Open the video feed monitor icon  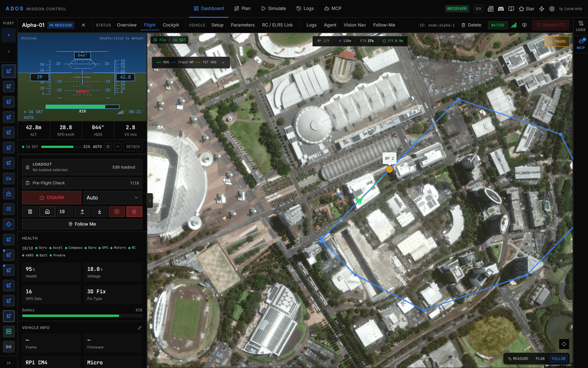pyautogui.click(x=524, y=25)
